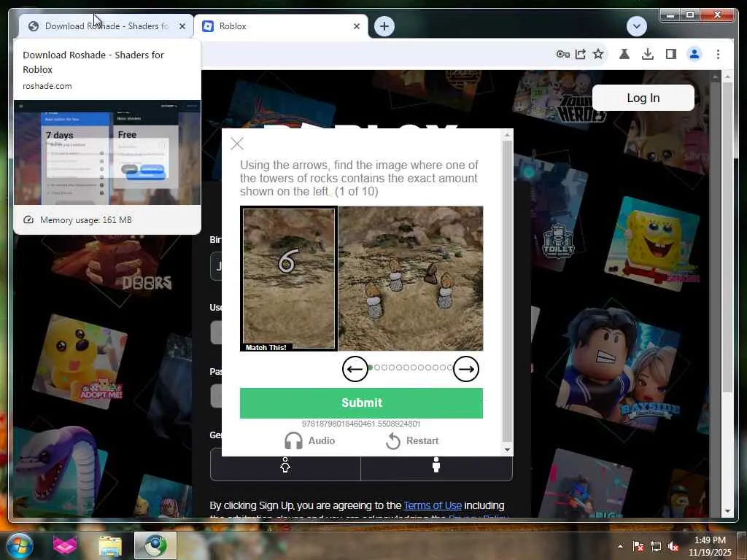Open the profile avatar icon
Screen dimensions: 747x560
click(694, 54)
